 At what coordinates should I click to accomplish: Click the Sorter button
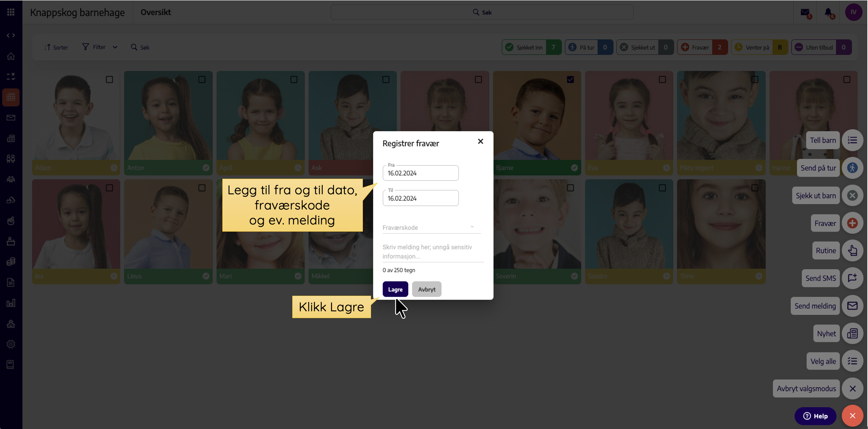[x=56, y=47]
